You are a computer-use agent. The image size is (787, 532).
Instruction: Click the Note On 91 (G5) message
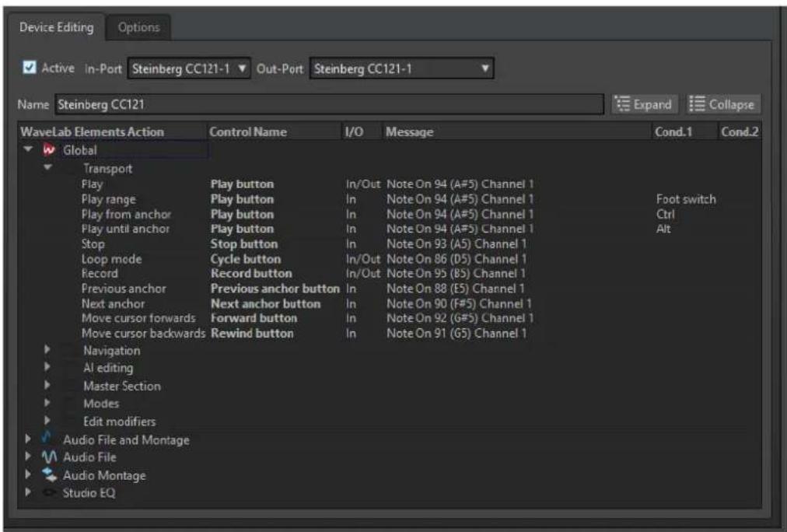pyautogui.click(x=456, y=333)
